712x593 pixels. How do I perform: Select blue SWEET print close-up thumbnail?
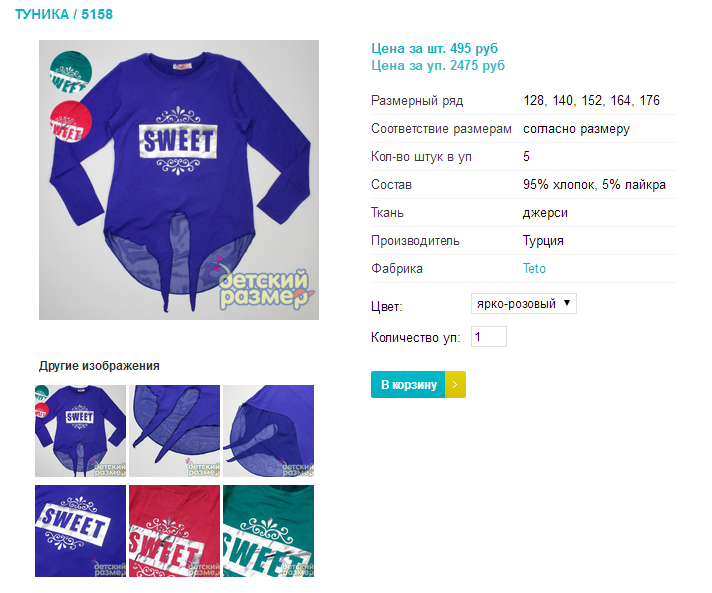click(x=80, y=531)
